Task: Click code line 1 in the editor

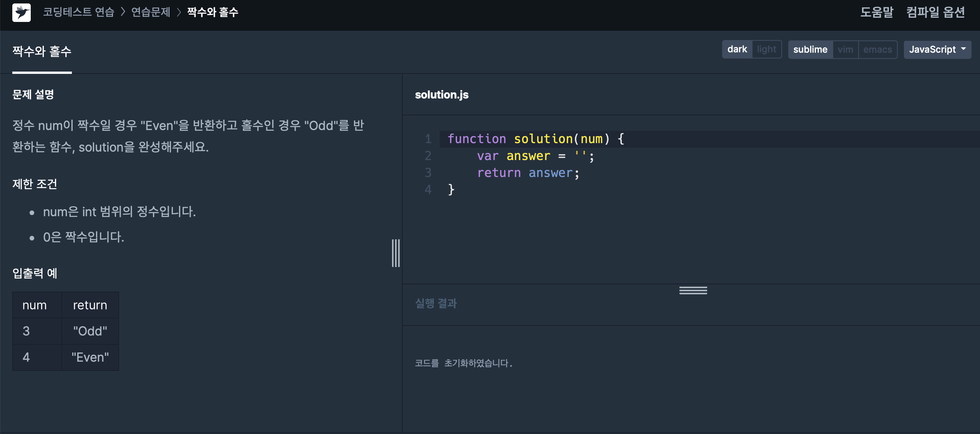Action: [x=536, y=139]
